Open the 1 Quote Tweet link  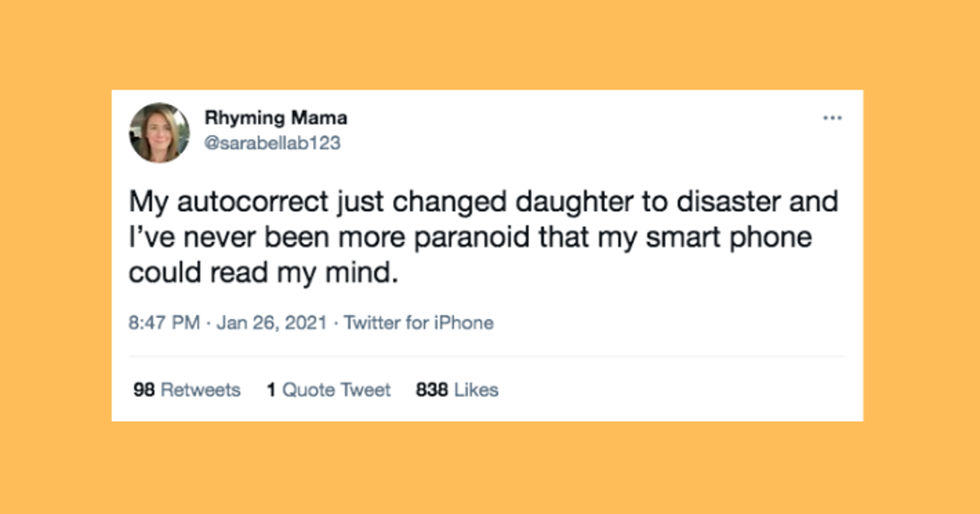pyautogui.click(x=328, y=390)
